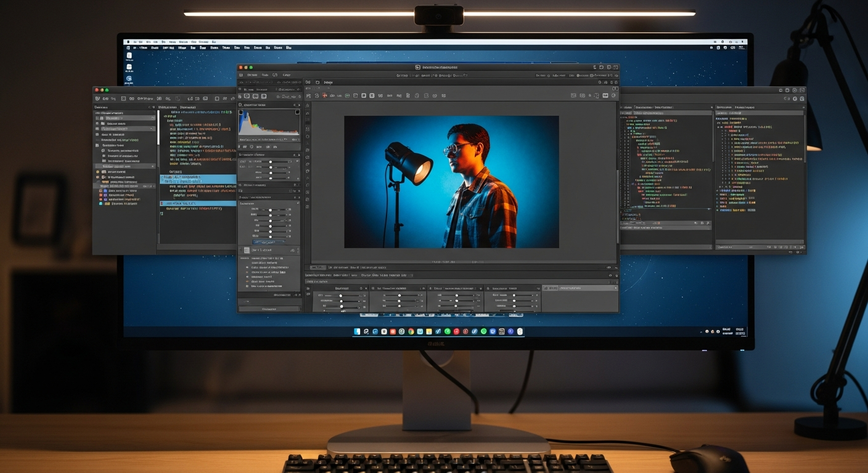Open the desktop file icon at top left
This screenshot has height=473, width=868.
pyautogui.click(x=129, y=55)
